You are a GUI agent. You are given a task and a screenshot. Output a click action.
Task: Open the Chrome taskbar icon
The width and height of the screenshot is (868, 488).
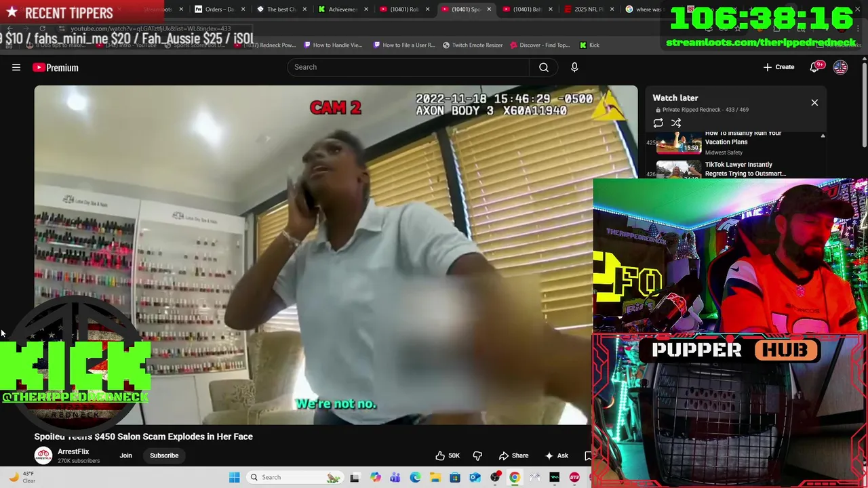[x=515, y=477]
